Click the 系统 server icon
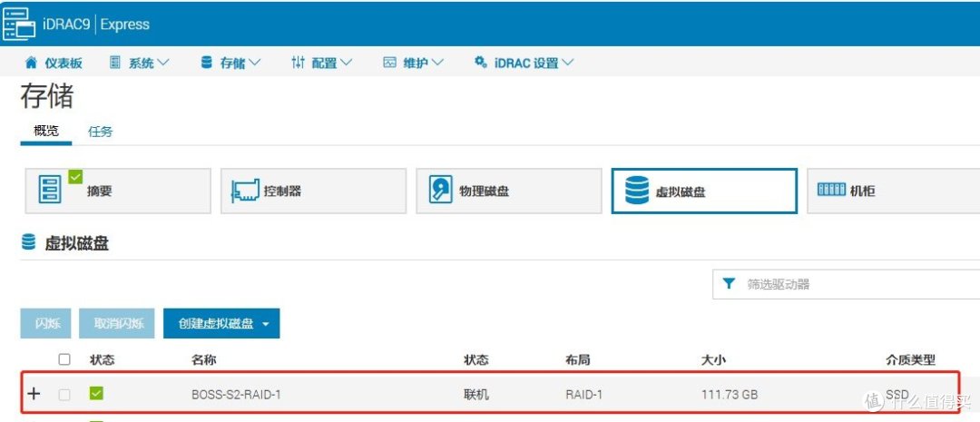The image size is (980, 422). pyautogui.click(x=114, y=63)
